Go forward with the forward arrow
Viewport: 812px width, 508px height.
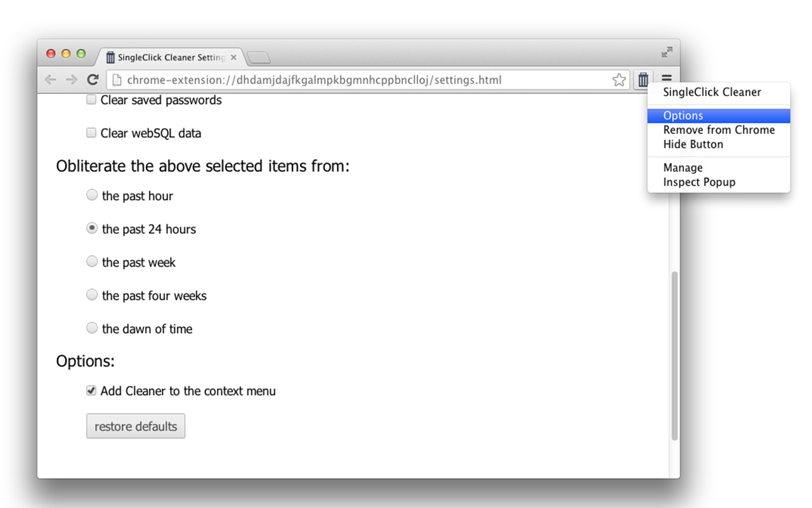coord(71,80)
